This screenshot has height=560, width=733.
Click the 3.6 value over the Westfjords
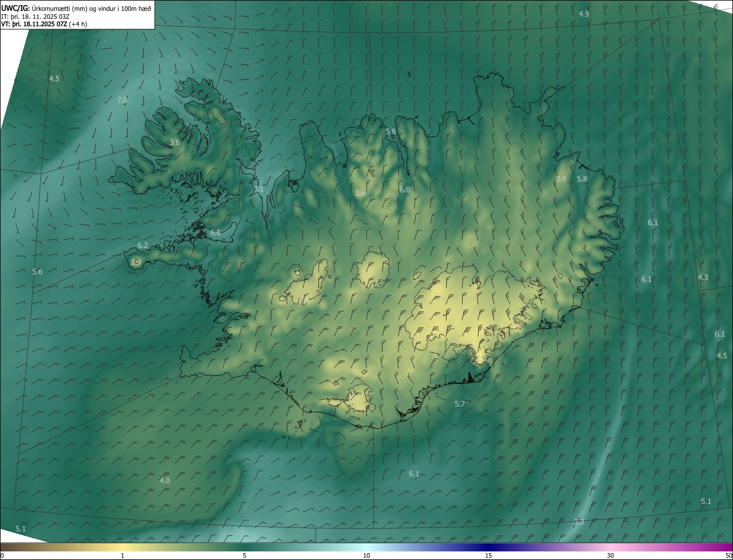click(175, 142)
